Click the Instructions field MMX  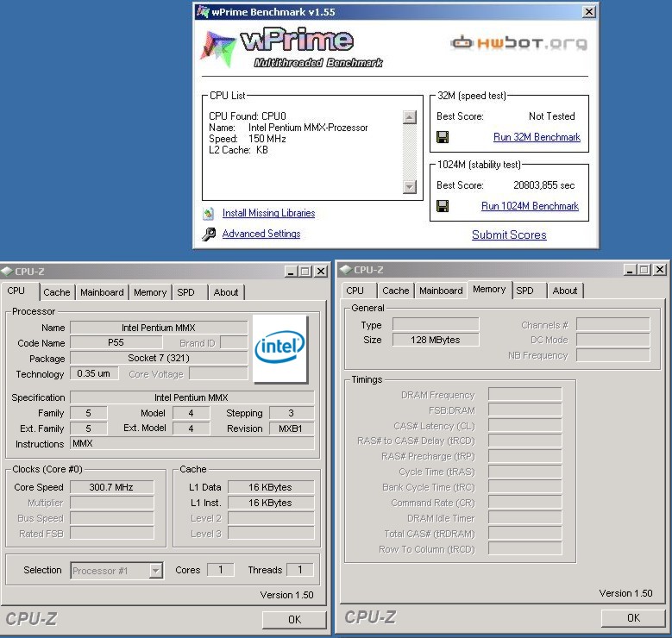192,443
